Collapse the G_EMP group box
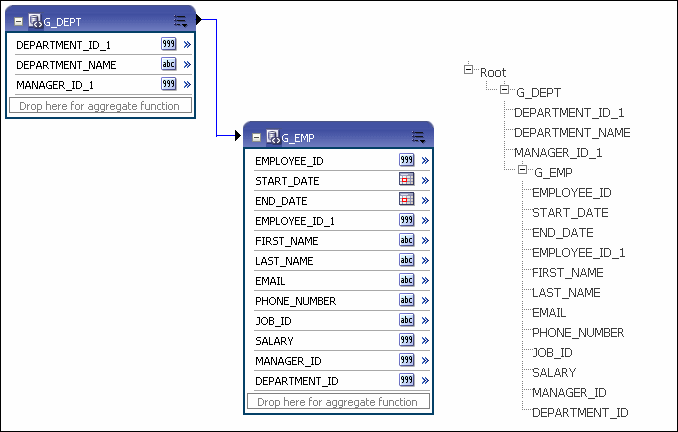Screen dimensions: 678x432 (x=256, y=138)
